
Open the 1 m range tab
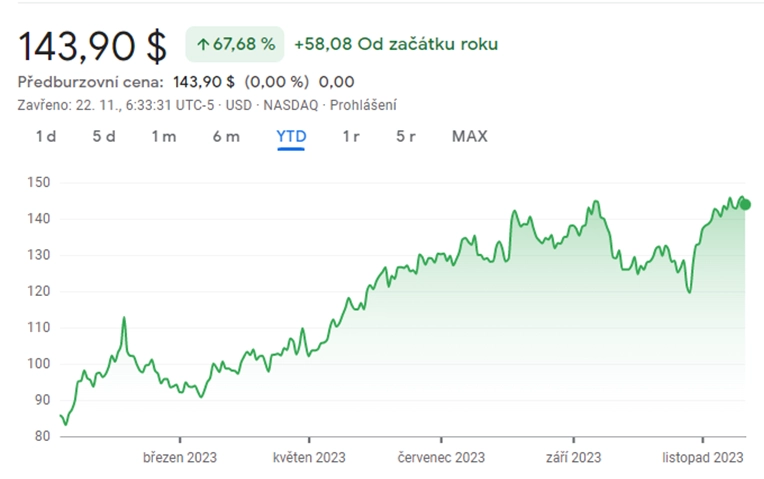164,136
